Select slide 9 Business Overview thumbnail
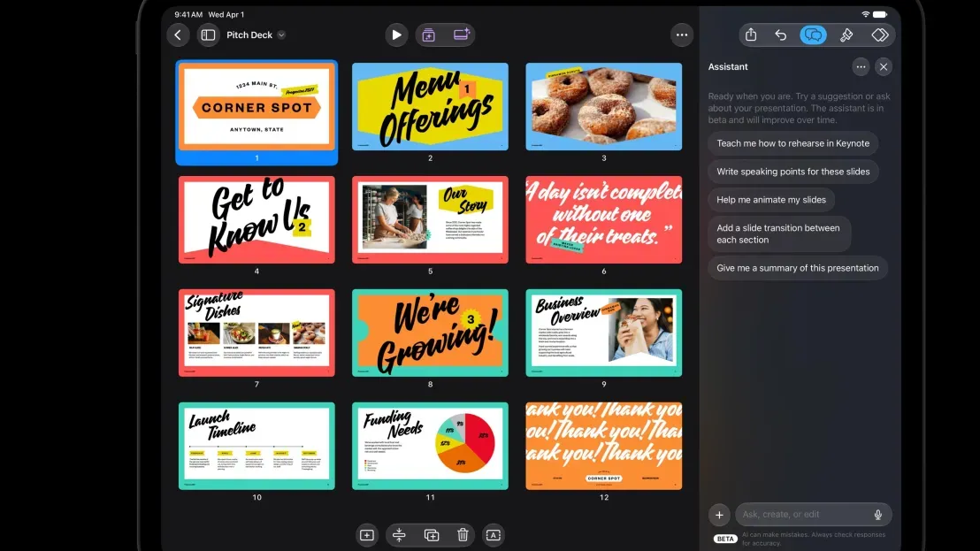The image size is (980, 551). (604, 333)
